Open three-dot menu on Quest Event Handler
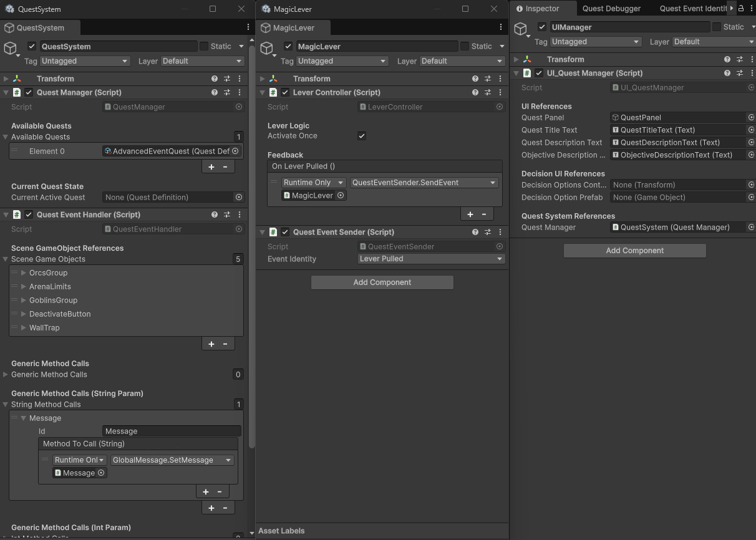The image size is (756, 540). click(240, 215)
